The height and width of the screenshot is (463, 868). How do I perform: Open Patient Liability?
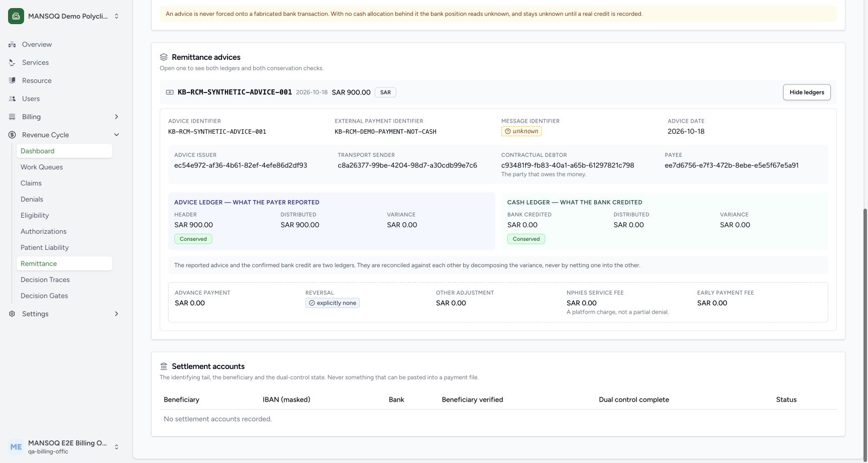tap(64, 247)
